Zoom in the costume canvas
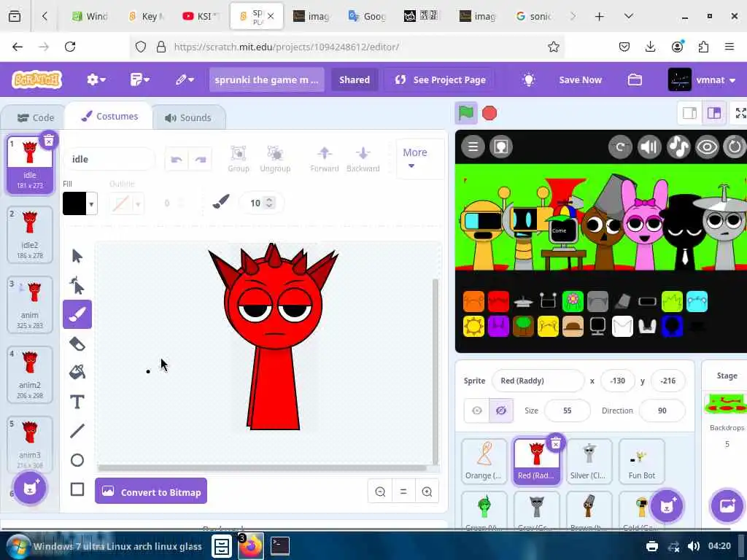Image resolution: width=747 pixels, height=560 pixels. (x=427, y=491)
